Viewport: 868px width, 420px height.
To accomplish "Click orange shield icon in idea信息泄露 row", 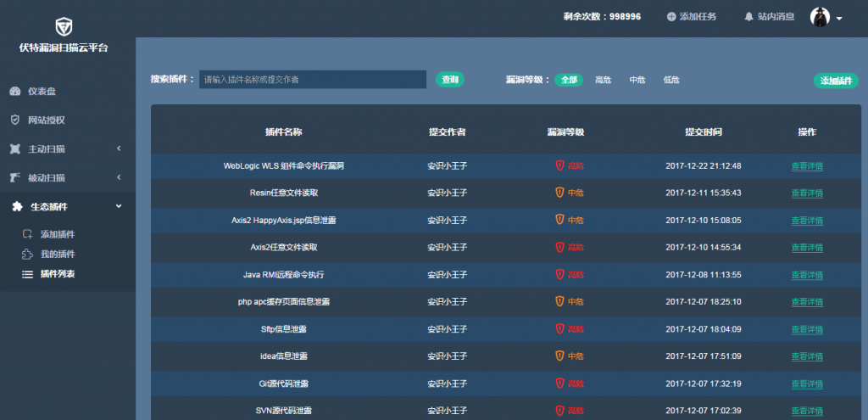I will coord(559,356).
